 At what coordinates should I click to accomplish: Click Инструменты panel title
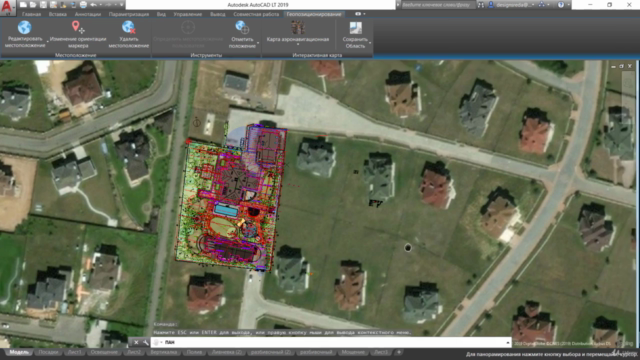[x=206, y=55]
